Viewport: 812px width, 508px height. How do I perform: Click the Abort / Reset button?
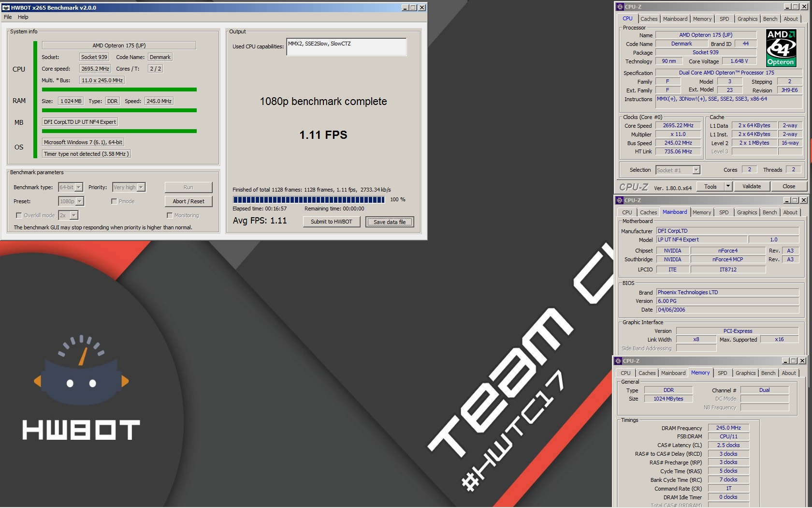click(x=188, y=201)
